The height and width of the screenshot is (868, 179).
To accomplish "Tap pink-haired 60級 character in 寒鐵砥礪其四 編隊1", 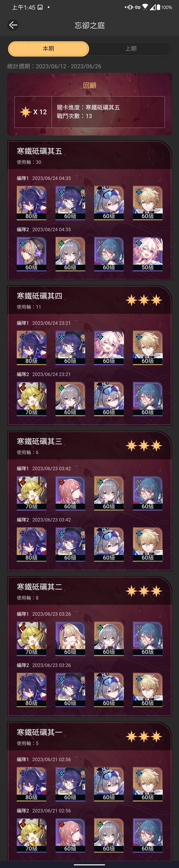I will tap(109, 348).
